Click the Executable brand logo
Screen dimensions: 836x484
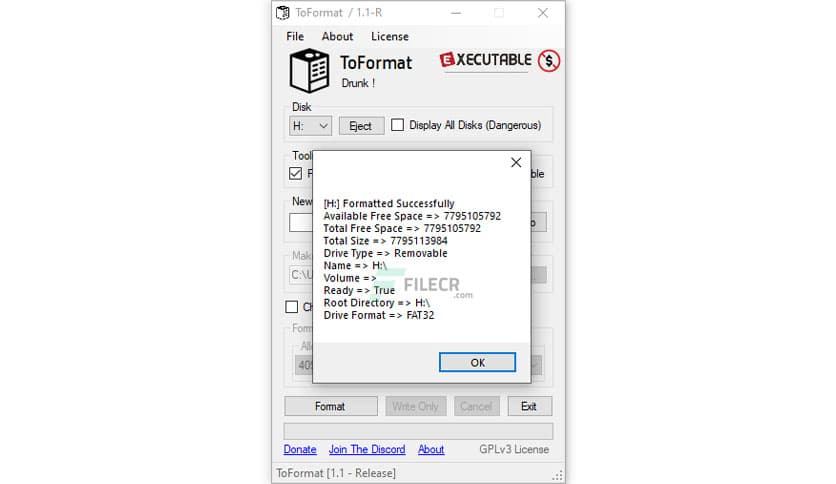pyautogui.click(x=486, y=60)
